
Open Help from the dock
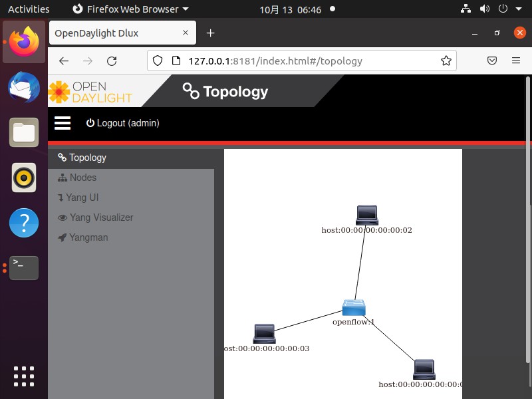click(24, 223)
